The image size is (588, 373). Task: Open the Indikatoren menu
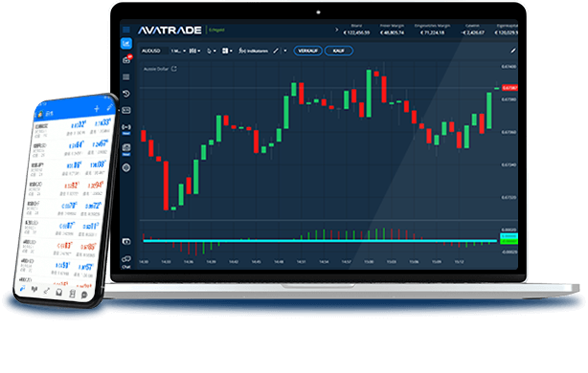tap(253, 51)
